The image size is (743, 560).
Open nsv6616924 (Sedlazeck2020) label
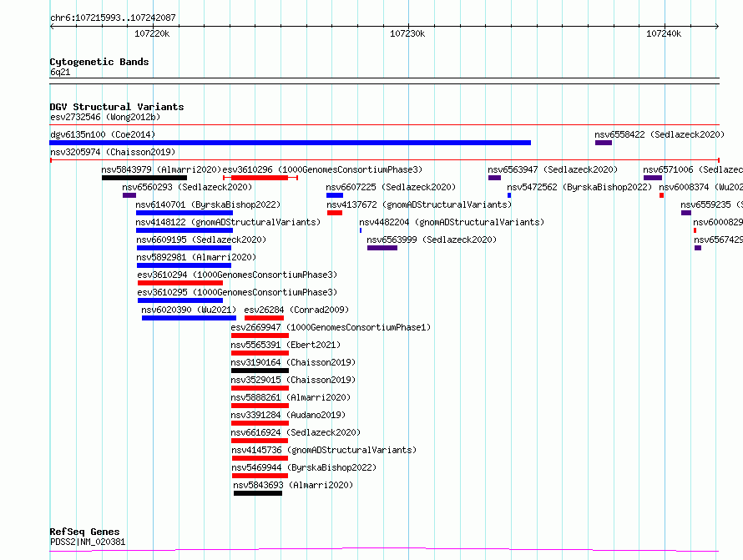click(x=296, y=432)
